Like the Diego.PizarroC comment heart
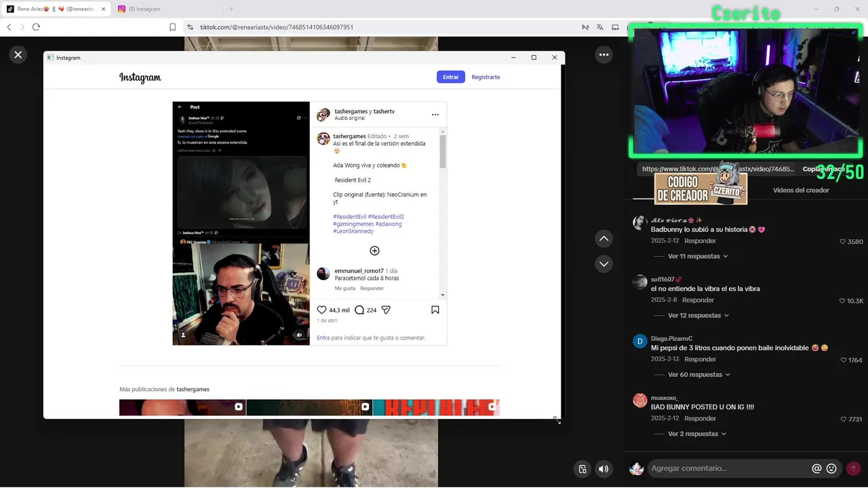868x488 pixels. click(844, 360)
